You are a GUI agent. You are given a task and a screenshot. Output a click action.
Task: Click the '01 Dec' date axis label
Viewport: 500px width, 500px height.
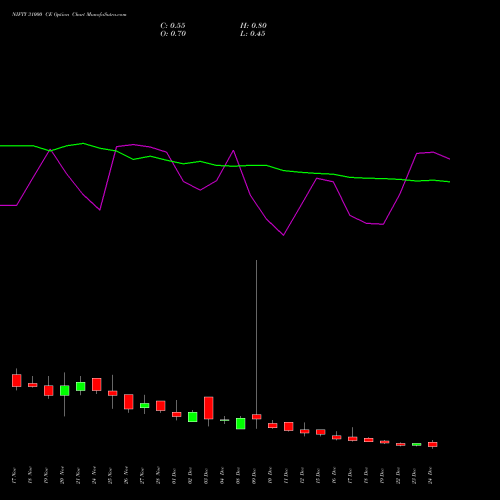click(x=174, y=476)
